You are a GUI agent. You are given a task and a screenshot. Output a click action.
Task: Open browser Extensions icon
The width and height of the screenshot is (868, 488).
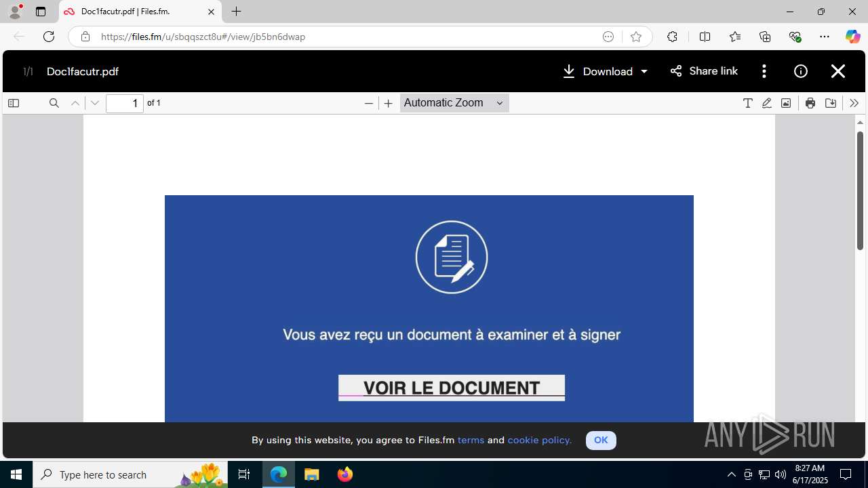pos(672,37)
